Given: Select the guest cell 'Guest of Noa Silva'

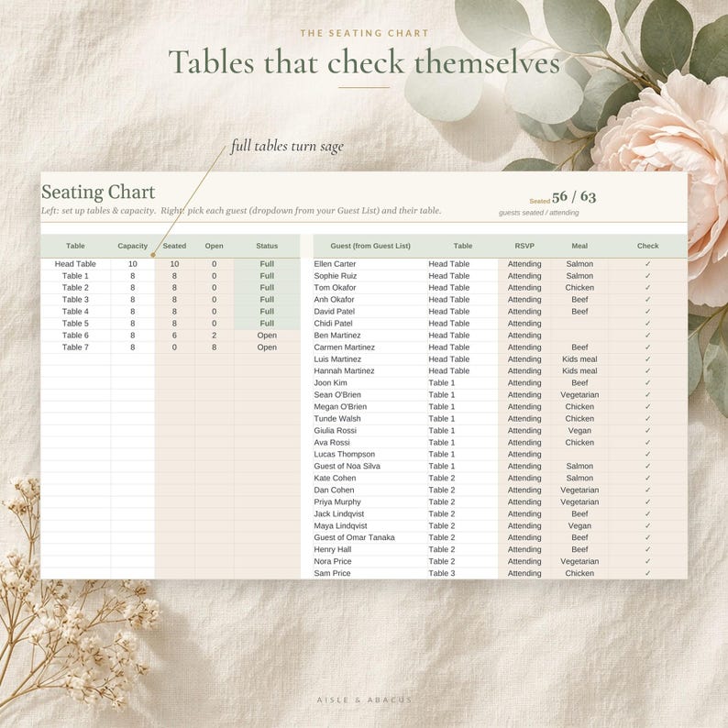Looking at the screenshot, I should pyautogui.click(x=370, y=466).
